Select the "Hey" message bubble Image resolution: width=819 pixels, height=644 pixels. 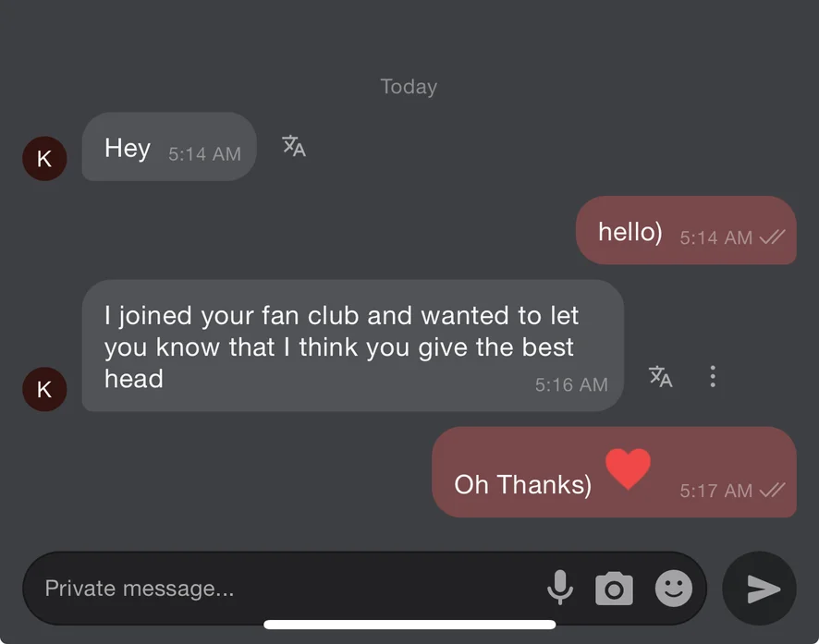coord(128,148)
